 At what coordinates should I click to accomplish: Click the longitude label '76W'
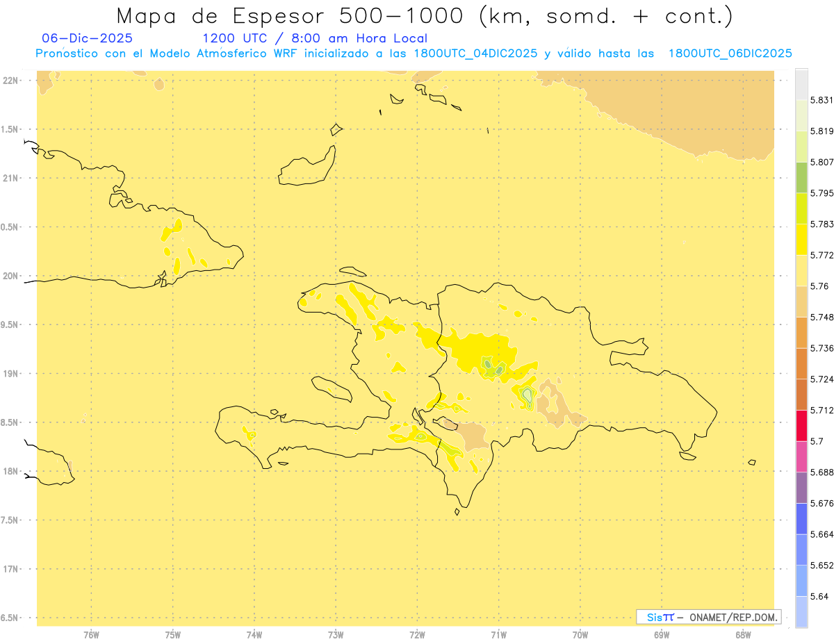tap(91, 635)
